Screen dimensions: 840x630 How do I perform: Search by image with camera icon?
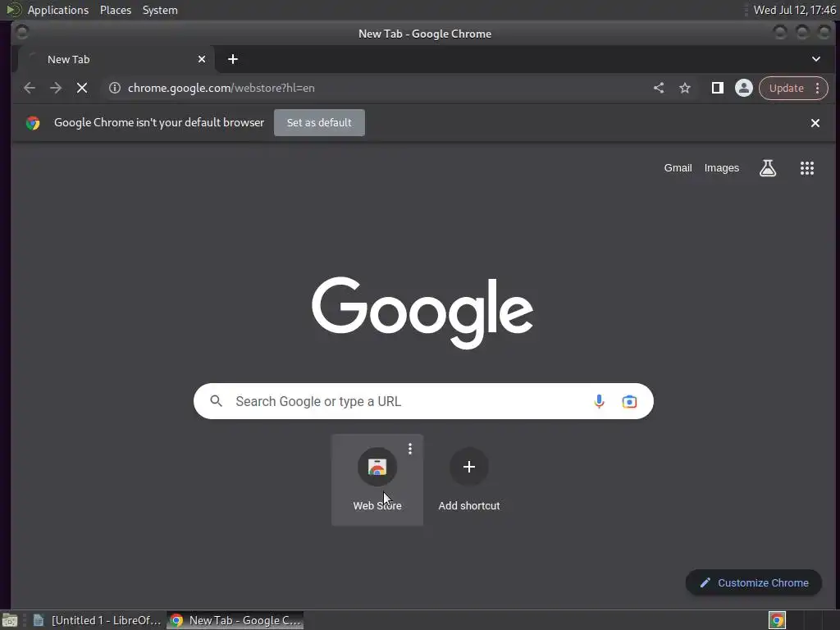pos(629,401)
